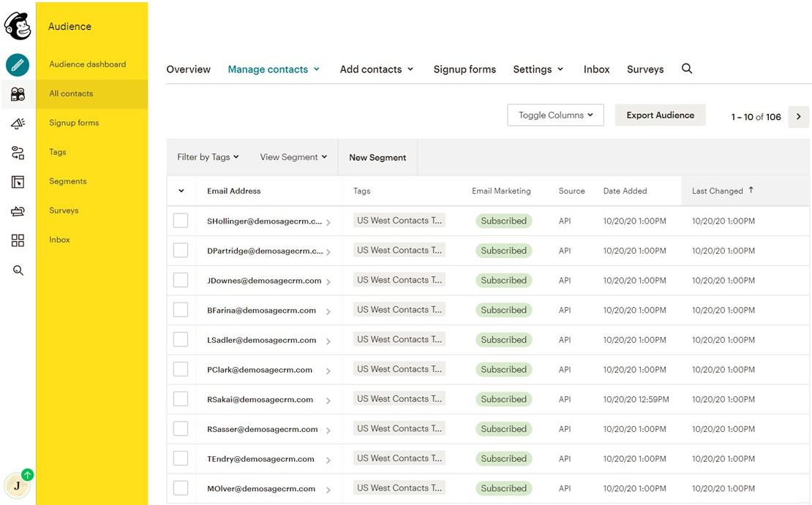Open the Campaigns megaphone icon
Image resolution: width=812 pixels, height=505 pixels.
coord(18,124)
